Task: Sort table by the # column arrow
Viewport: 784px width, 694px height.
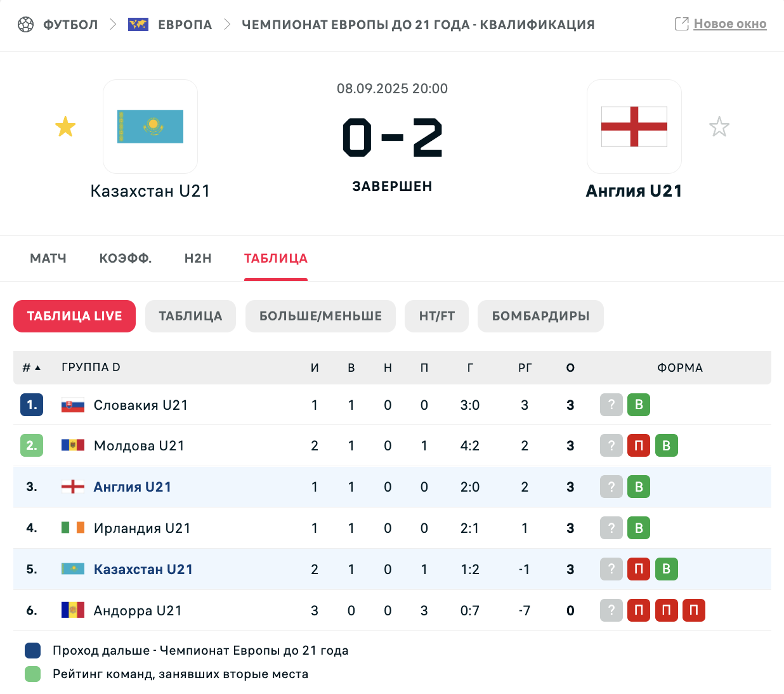Action: (x=37, y=368)
